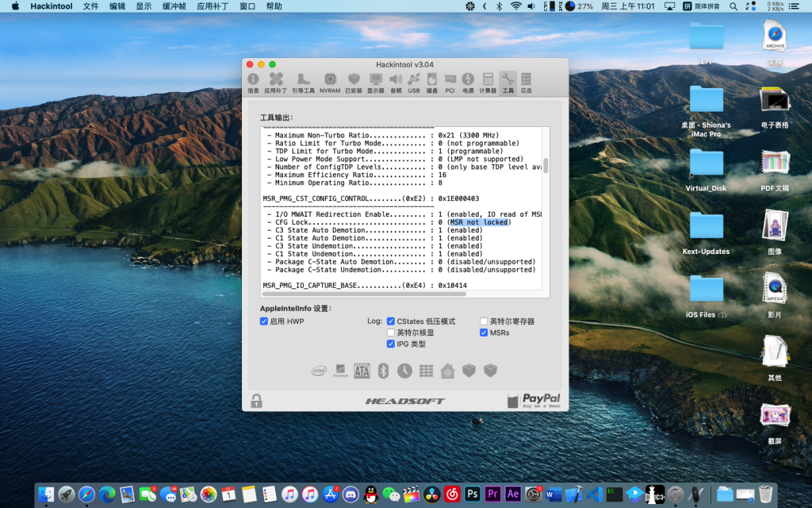Click the Serial ATA tool icon
This screenshot has height=508, width=812.
(362, 371)
